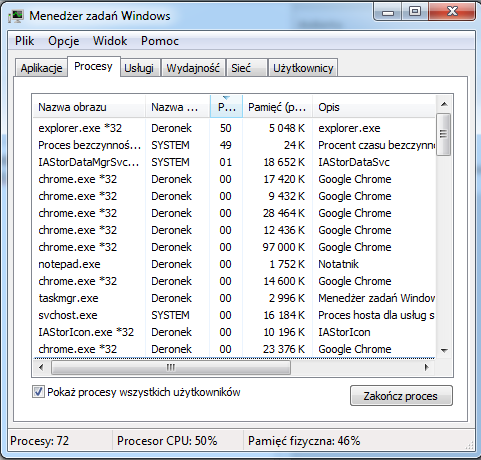Click the sort arrow on CPU column header

click(x=226, y=98)
